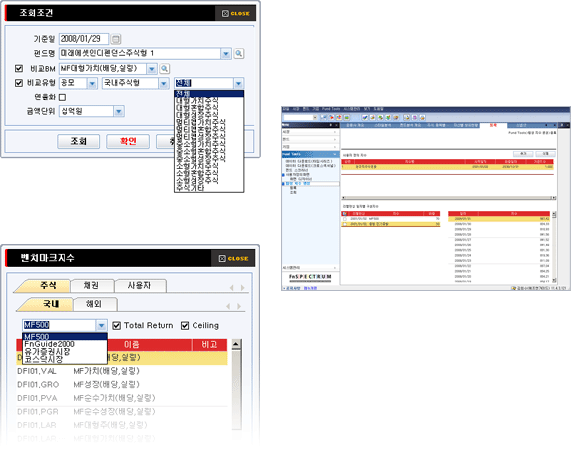Open the 국내주식형 dropdown arrow
571x450 pixels.
click(164, 83)
